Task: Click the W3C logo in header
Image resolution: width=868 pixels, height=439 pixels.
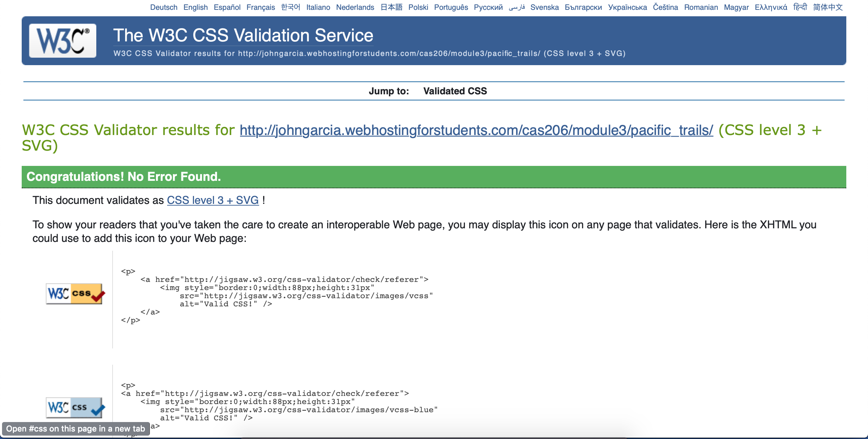Action: point(63,41)
